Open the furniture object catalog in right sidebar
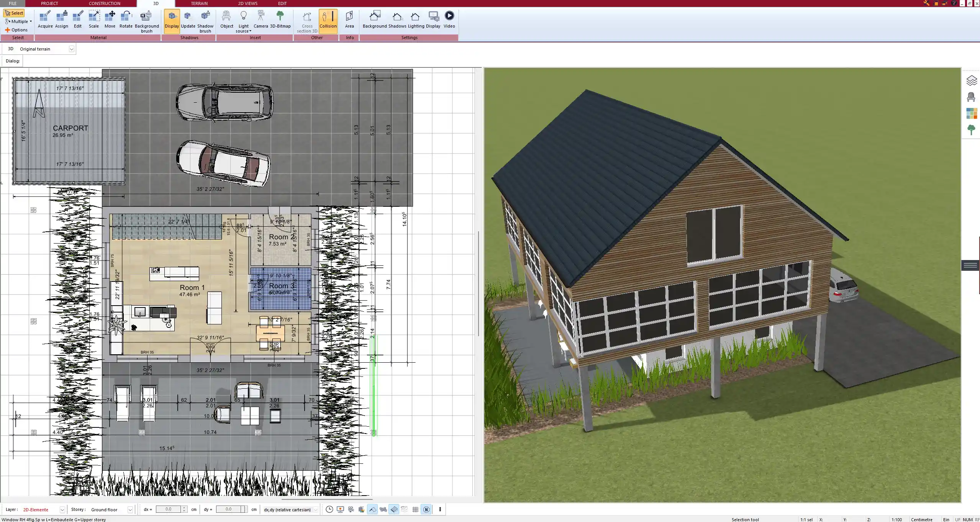The height and width of the screenshot is (522, 980). point(972,97)
